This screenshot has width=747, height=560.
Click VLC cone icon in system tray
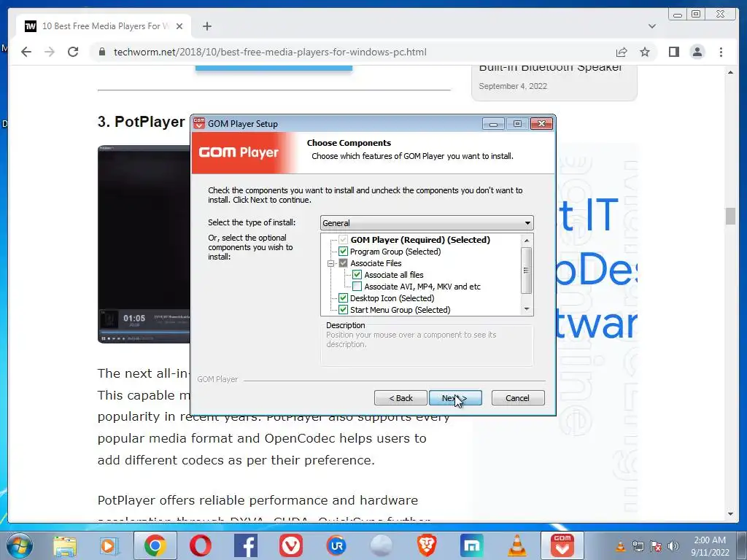620,546
